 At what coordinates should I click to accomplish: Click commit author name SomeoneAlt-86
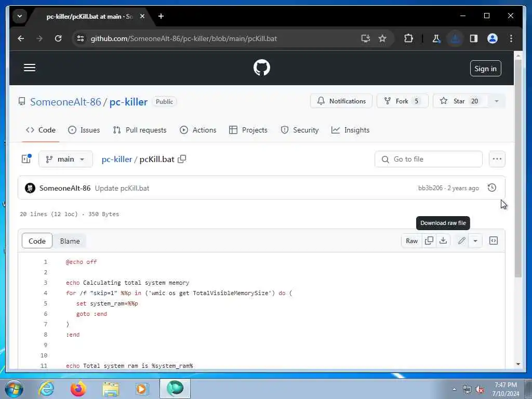pos(65,188)
